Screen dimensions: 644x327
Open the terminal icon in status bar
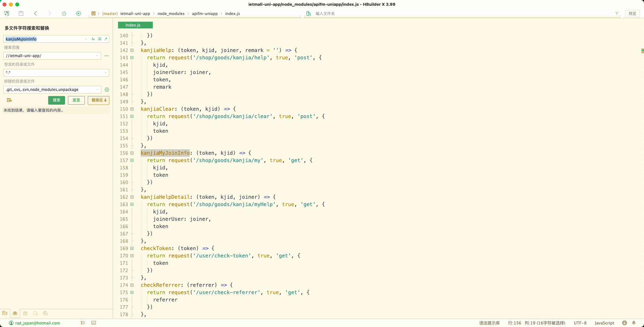(x=93, y=323)
